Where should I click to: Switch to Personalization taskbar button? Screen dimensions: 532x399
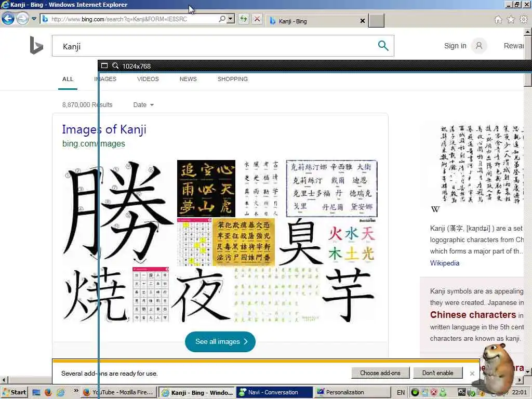352,393
